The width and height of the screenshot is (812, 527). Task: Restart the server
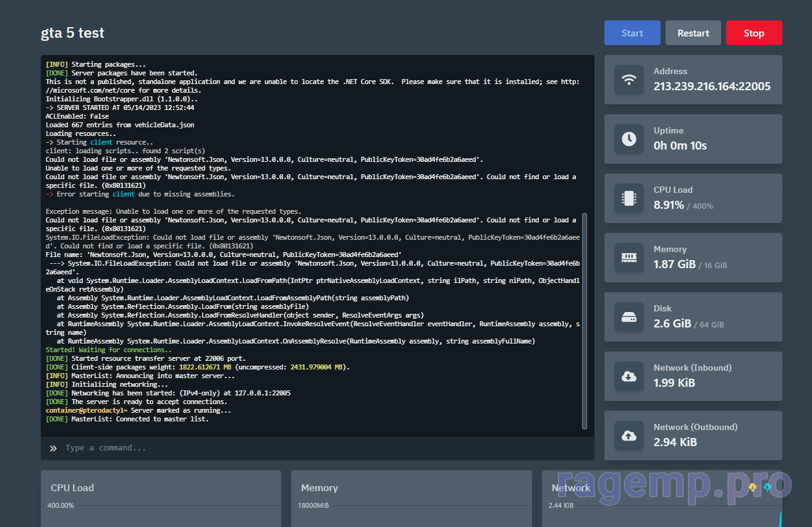(x=693, y=33)
